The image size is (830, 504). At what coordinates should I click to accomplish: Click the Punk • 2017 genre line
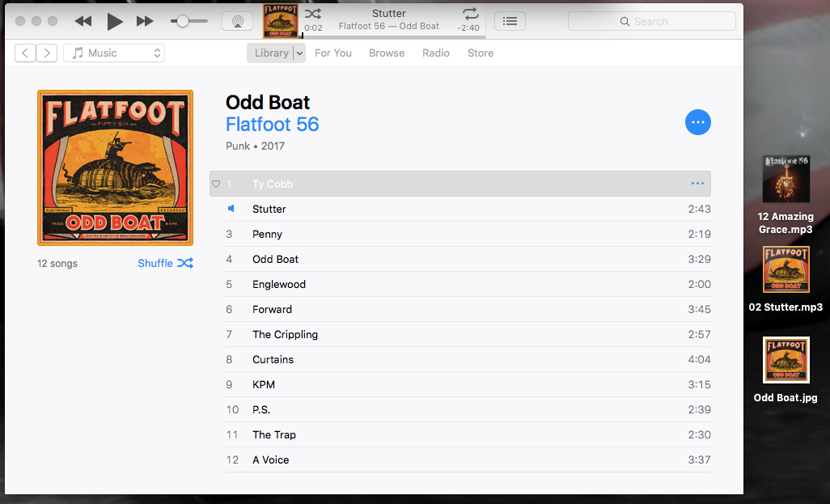click(x=255, y=146)
